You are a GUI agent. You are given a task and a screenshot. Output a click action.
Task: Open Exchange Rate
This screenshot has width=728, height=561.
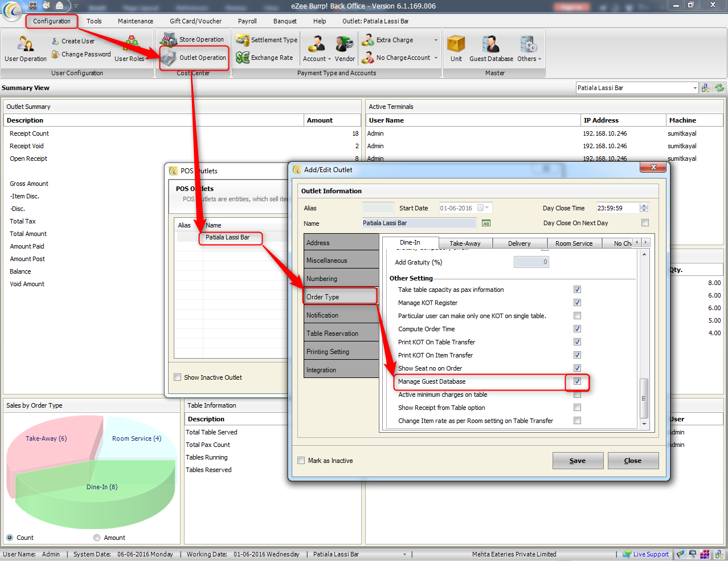264,58
